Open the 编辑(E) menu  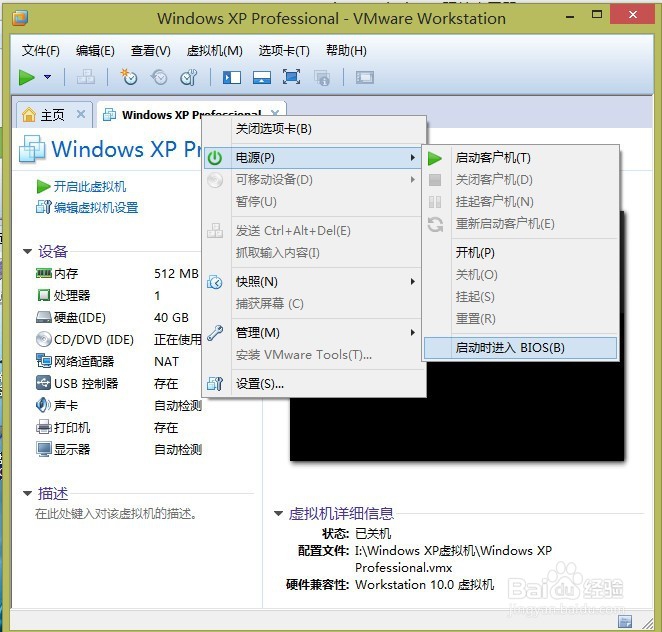pyautogui.click(x=95, y=51)
